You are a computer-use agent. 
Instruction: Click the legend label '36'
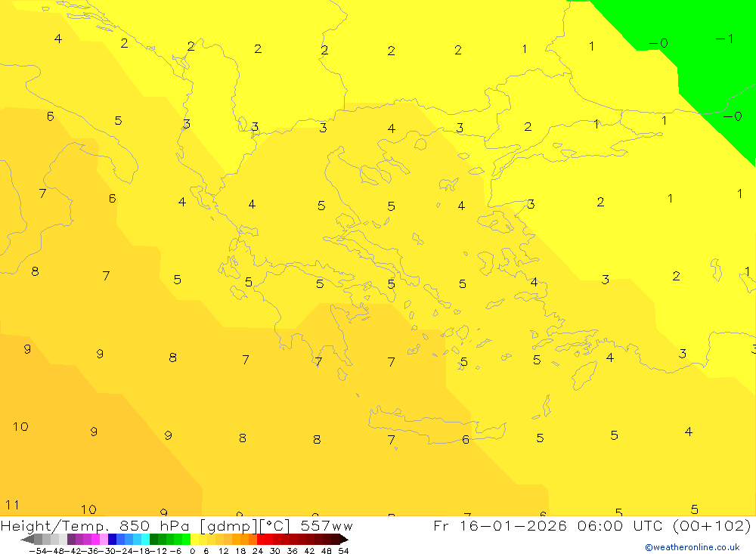[x=292, y=551]
